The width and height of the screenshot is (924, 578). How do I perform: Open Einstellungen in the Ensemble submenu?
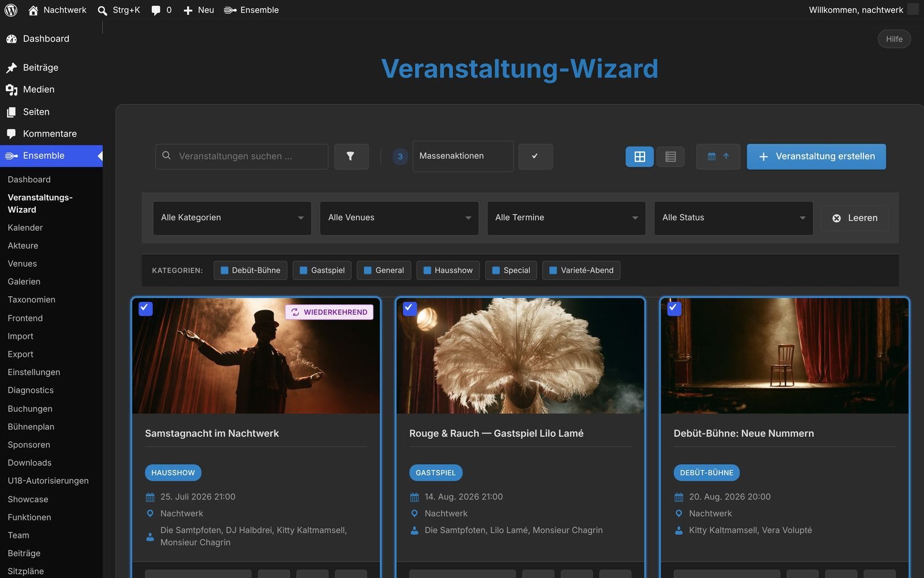click(x=34, y=372)
